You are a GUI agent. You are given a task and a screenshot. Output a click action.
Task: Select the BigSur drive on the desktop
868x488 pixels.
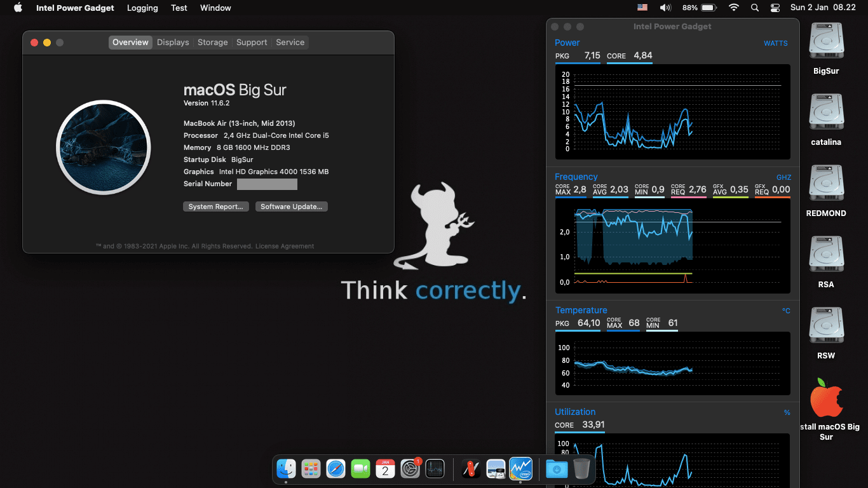tap(826, 42)
